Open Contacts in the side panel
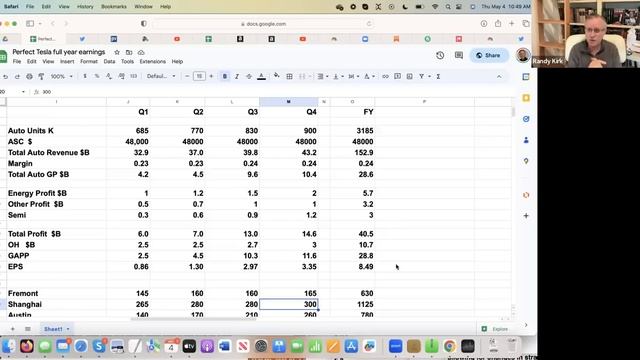This screenshot has height=360, width=640. pyautogui.click(x=526, y=140)
